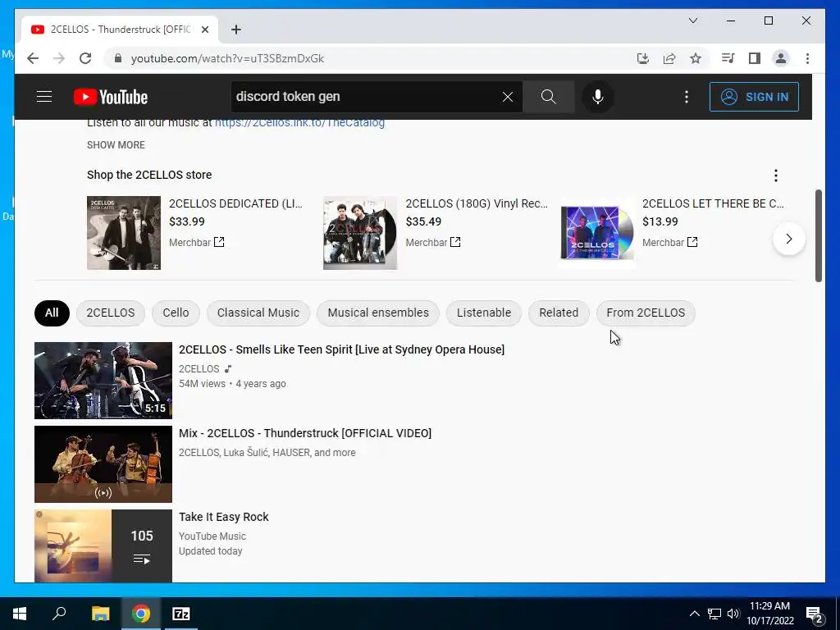Open Take It Easy Rock playlist thumbnail
The image size is (840, 630).
tap(103, 546)
